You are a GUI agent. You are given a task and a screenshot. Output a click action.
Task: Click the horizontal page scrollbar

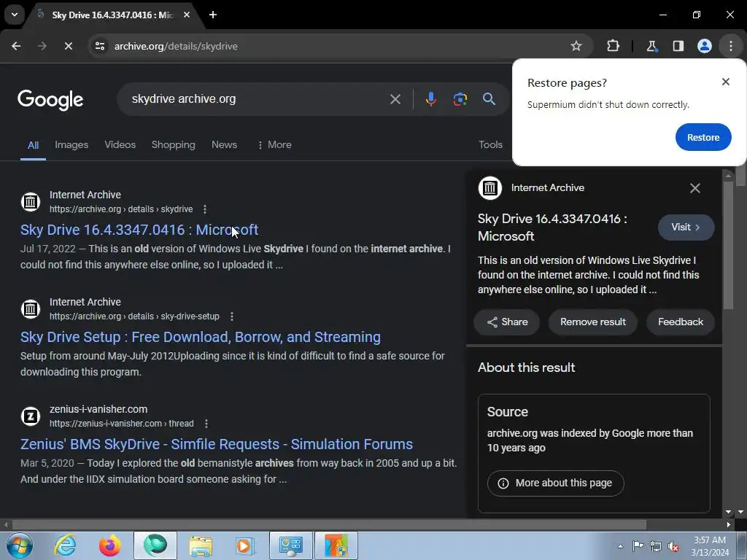pyautogui.click(x=329, y=525)
